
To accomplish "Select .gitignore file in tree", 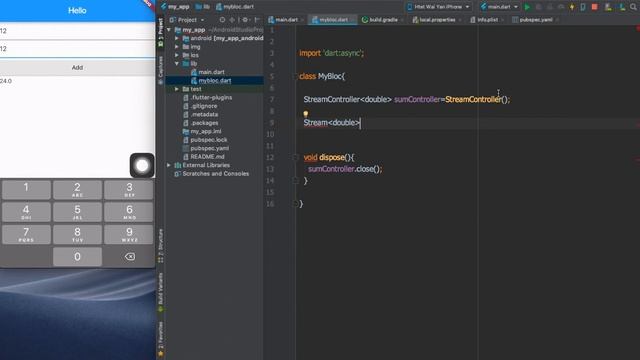I will 204,106.
